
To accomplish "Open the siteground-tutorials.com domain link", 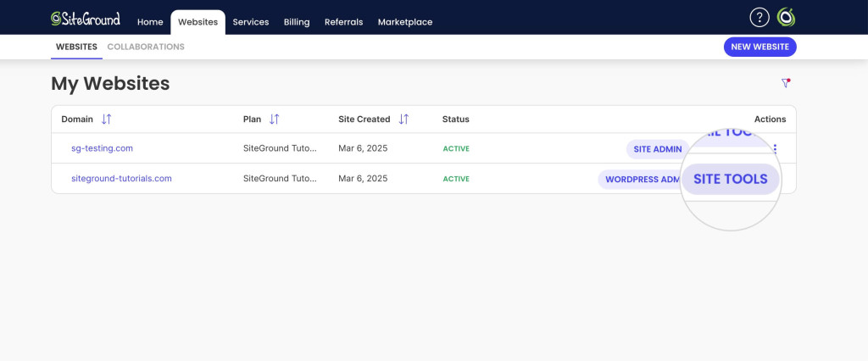I will coord(121,178).
